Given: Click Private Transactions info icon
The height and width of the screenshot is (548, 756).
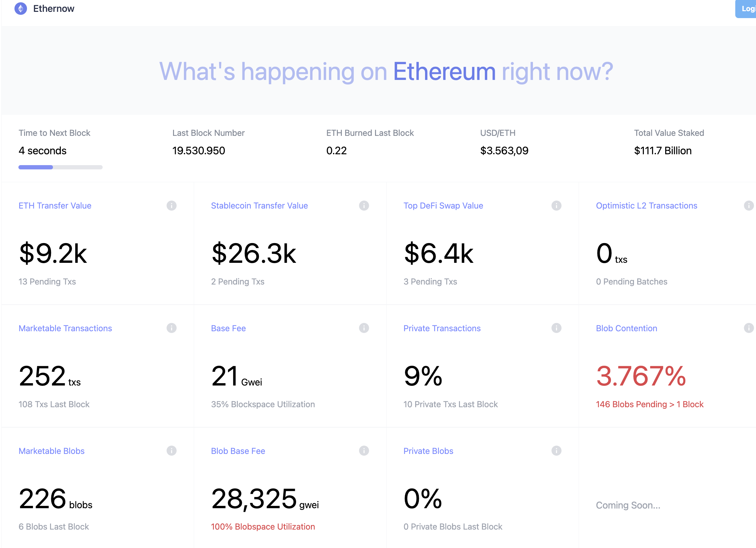Looking at the screenshot, I should tap(556, 328).
